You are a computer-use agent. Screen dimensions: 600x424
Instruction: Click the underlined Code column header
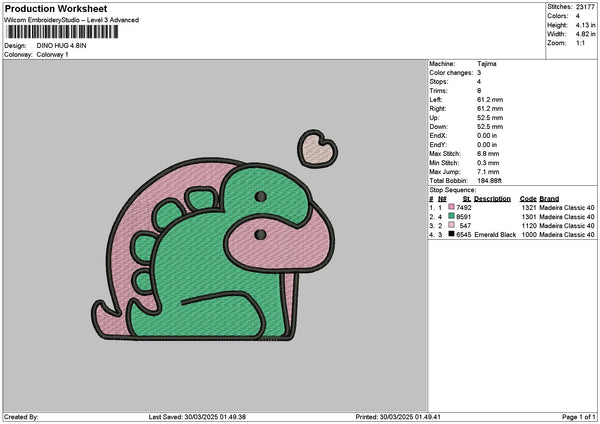pyautogui.click(x=528, y=198)
